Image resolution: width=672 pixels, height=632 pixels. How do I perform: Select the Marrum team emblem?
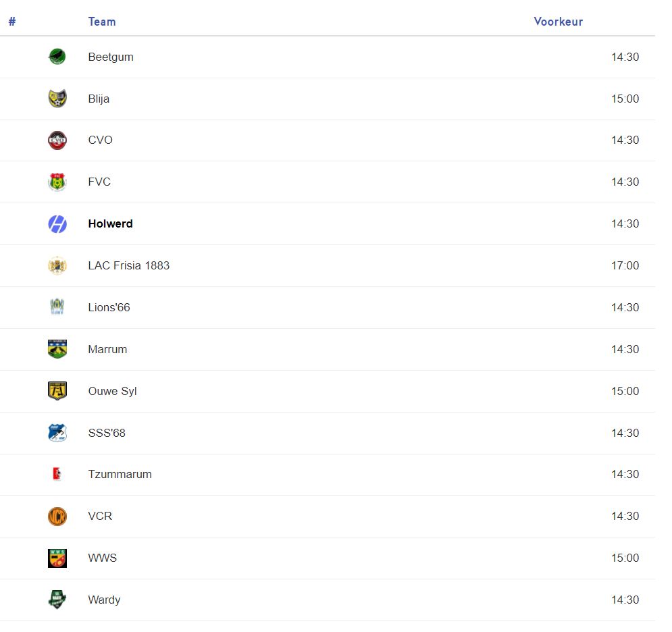click(x=57, y=349)
